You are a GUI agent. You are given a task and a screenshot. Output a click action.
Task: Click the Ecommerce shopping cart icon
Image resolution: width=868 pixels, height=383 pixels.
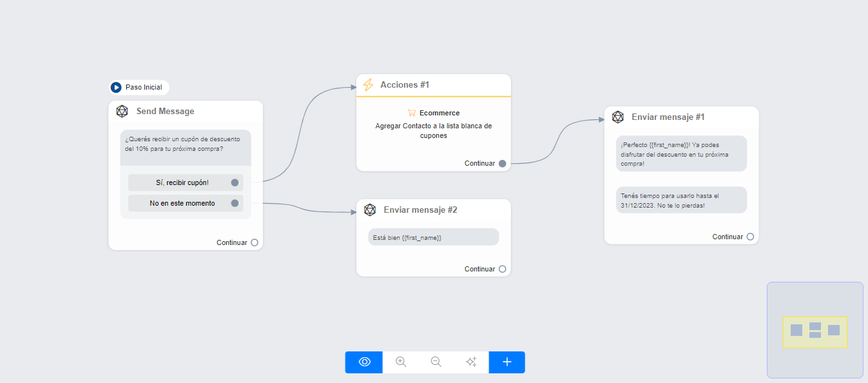pos(412,113)
